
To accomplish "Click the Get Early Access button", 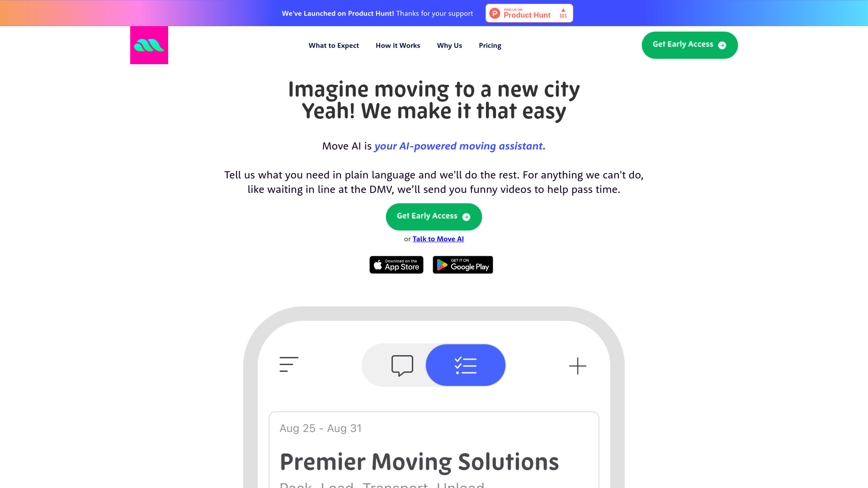I will [x=434, y=216].
